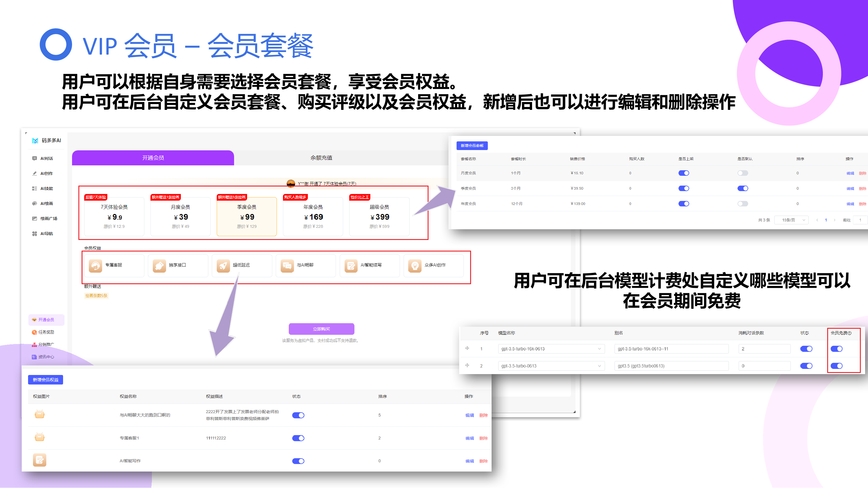Disable 会员免费 for gpt-3.5-turbo-16k-0613

click(836, 349)
